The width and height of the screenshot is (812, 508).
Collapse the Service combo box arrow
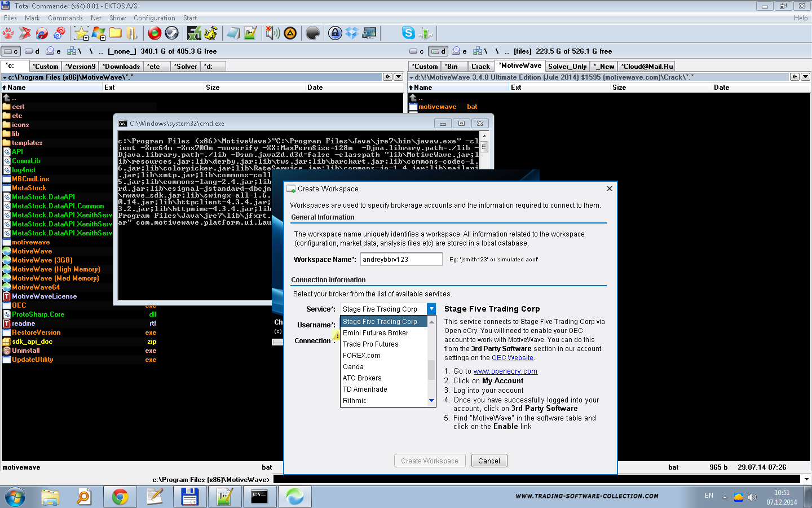point(431,309)
